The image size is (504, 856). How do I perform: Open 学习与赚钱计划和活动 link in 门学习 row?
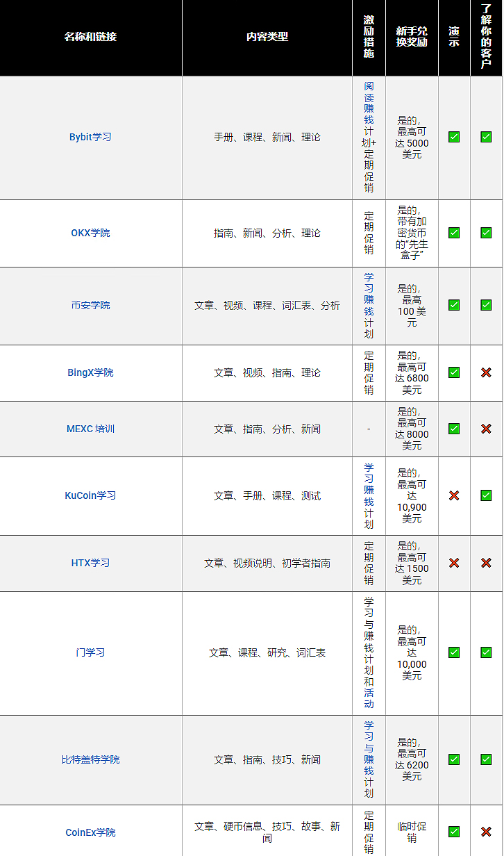(369, 652)
